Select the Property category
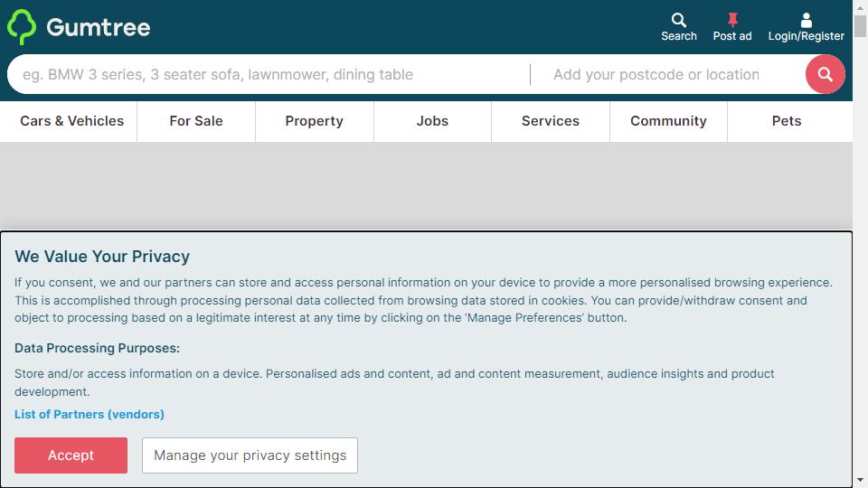 pos(314,121)
